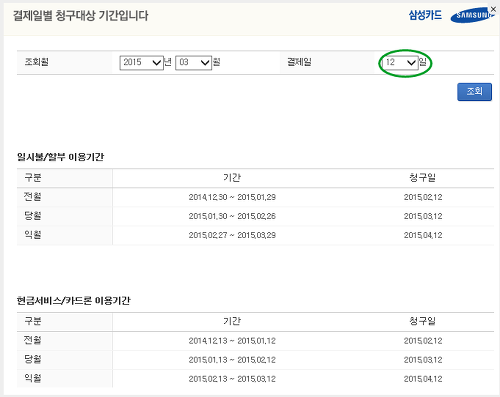
Task: Click period 2014.12.30 ~ 2015.01.29
Action: (x=232, y=197)
